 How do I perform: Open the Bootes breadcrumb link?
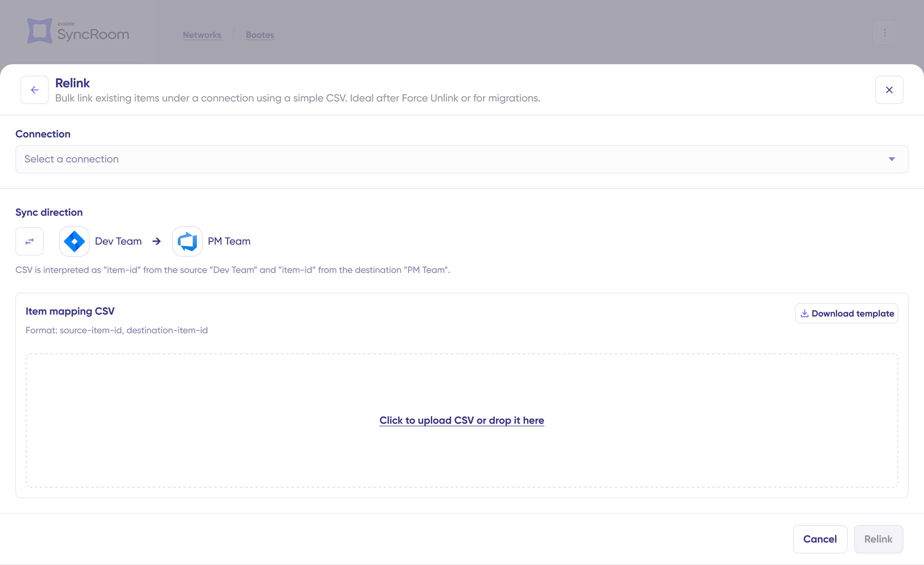260,35
